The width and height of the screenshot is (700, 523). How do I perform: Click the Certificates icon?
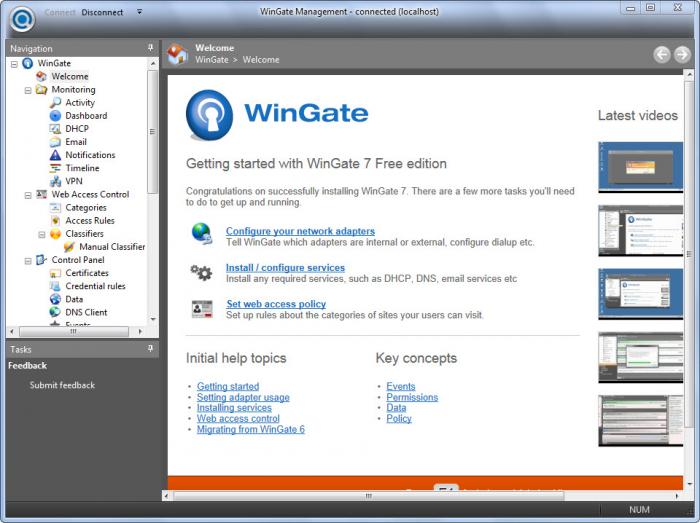pos(55,273)
